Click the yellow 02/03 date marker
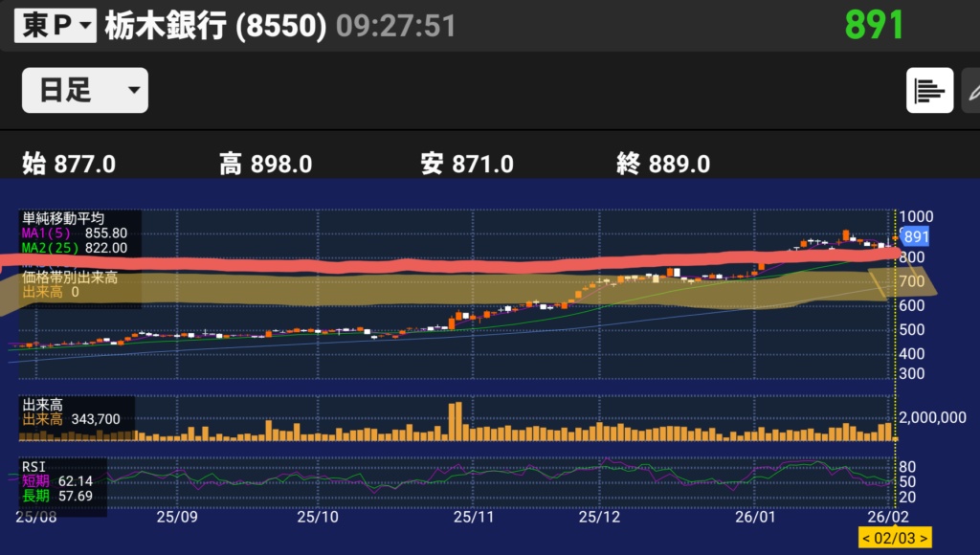This screenshot has width=980, height=555. [895, 538]
